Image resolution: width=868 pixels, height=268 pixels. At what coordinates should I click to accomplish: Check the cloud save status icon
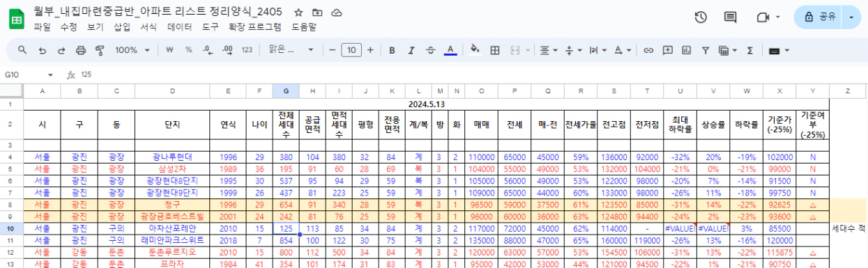[337, 13]
